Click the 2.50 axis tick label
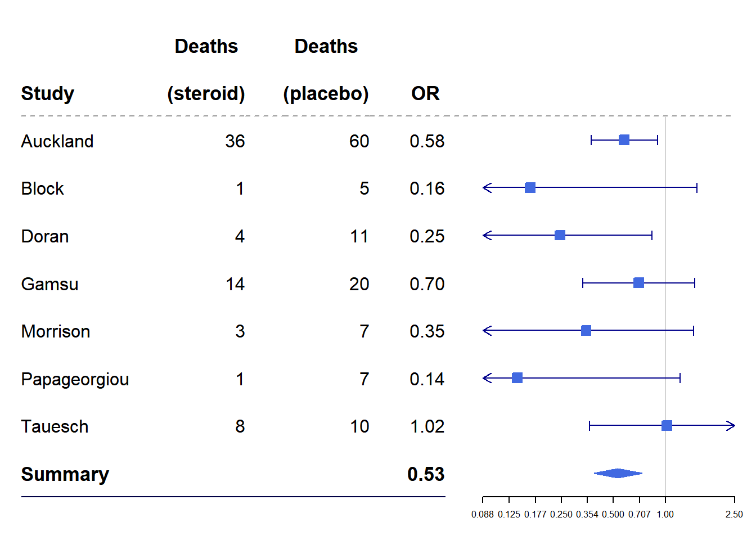Viewport: 756px width, 540px height. tap(734, 514)
